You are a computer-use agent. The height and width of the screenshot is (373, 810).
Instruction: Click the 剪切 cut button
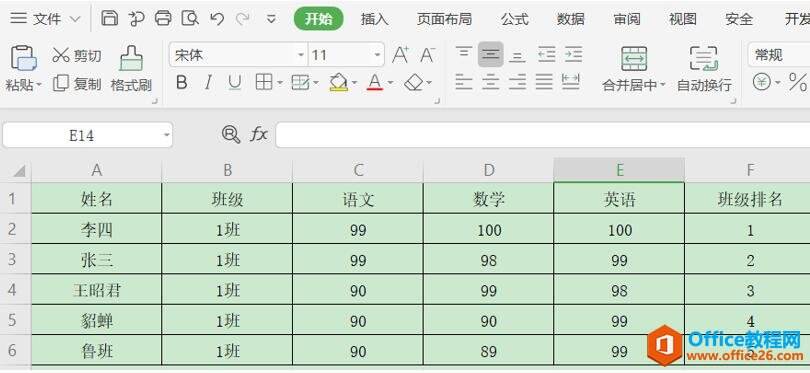click(x=77, y=55)
